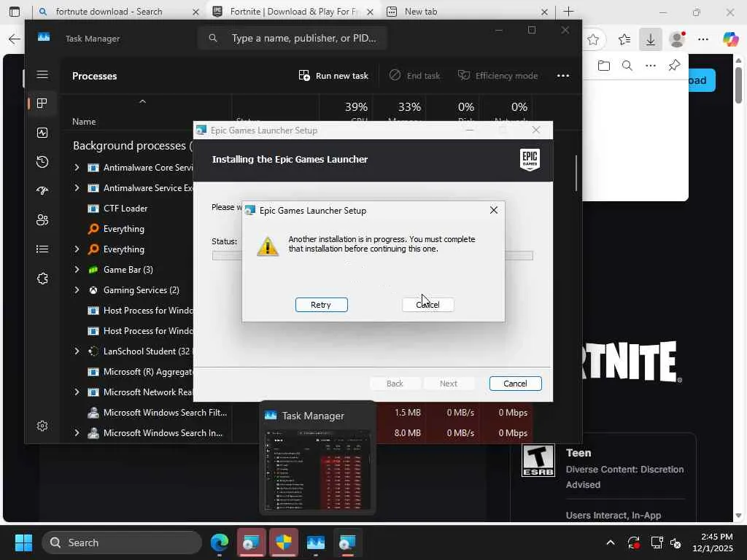
Task: Open the Windows Start menu
Action: [x=23, y=542]
